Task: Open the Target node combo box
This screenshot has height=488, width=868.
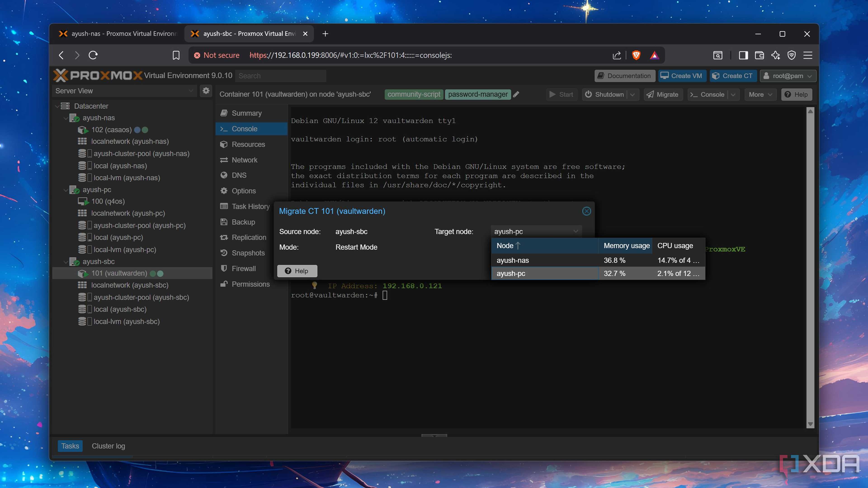Action: tap(536, 231)
